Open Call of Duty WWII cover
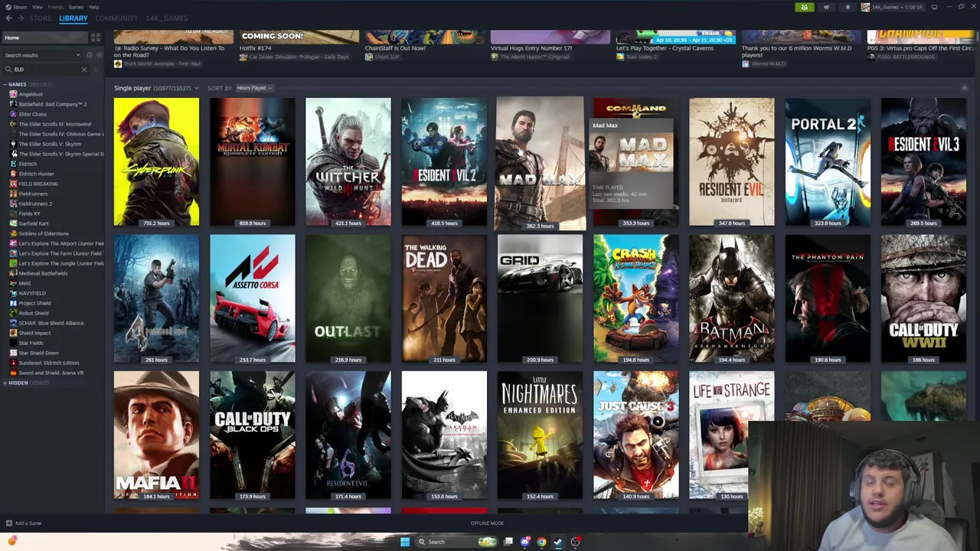The height and width of the screenshot is (551, 980). 923,298
